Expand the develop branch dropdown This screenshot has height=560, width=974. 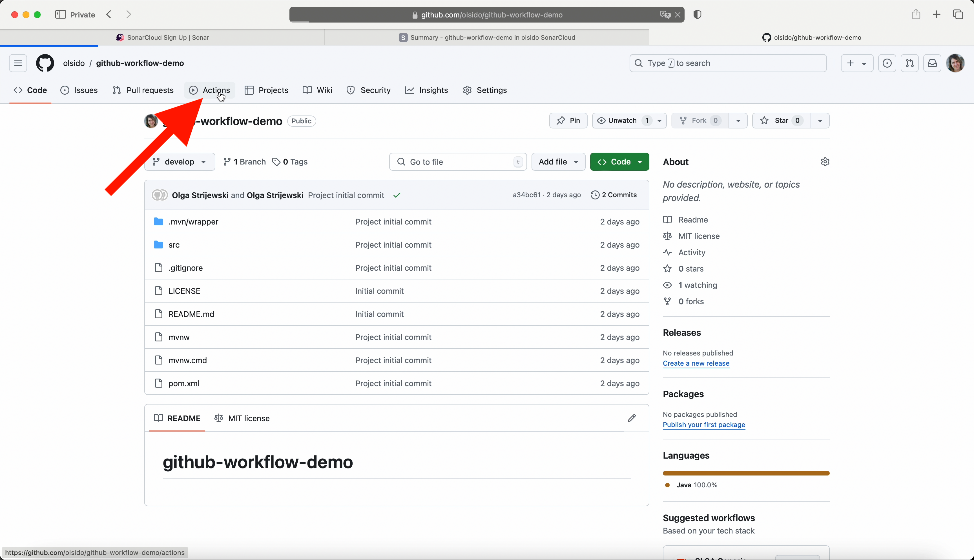[x=180, y=162]
